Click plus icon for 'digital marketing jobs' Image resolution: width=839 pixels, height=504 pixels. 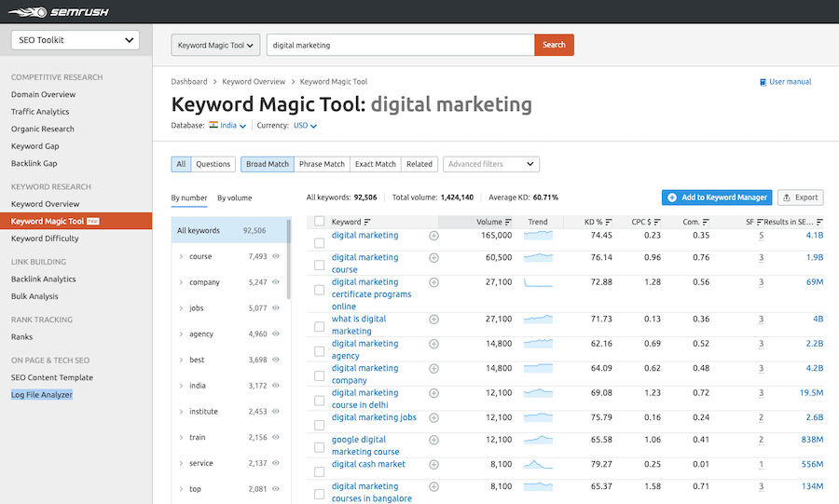point(433,417)
